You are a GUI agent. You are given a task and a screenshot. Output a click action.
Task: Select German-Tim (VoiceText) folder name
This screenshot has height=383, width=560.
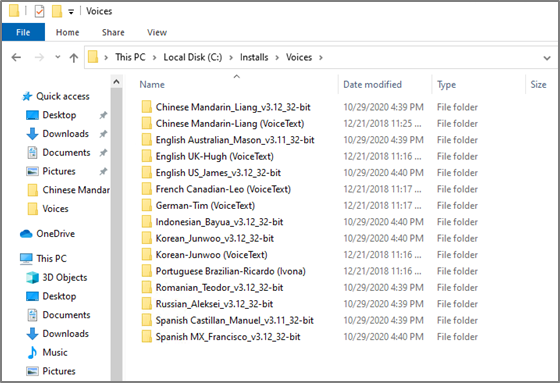[205, 205]
